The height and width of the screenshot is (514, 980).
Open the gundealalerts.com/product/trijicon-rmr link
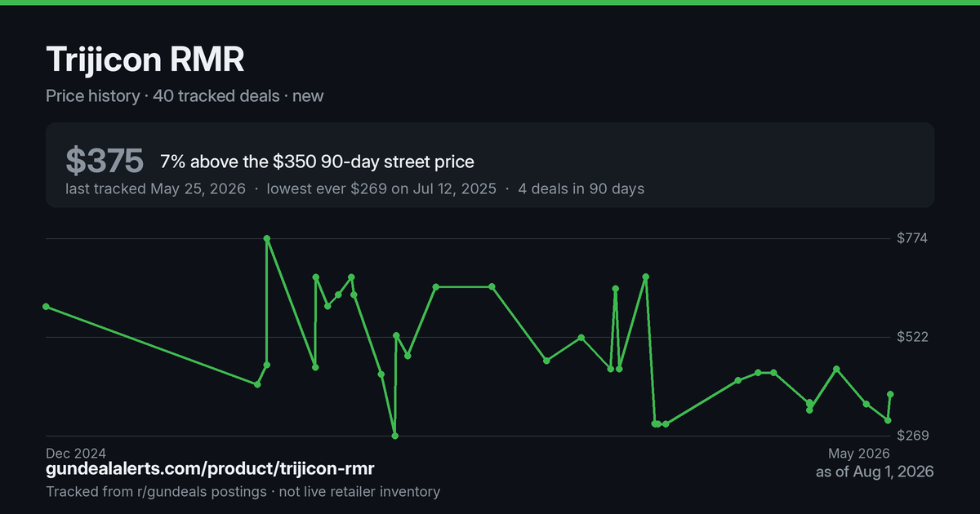click(210, 469)
